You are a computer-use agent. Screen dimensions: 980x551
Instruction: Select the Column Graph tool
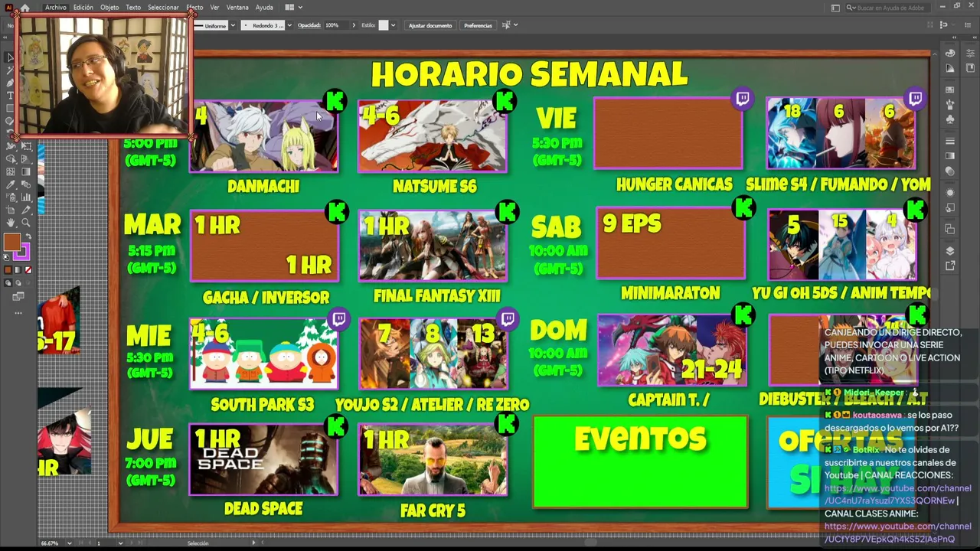26,197
